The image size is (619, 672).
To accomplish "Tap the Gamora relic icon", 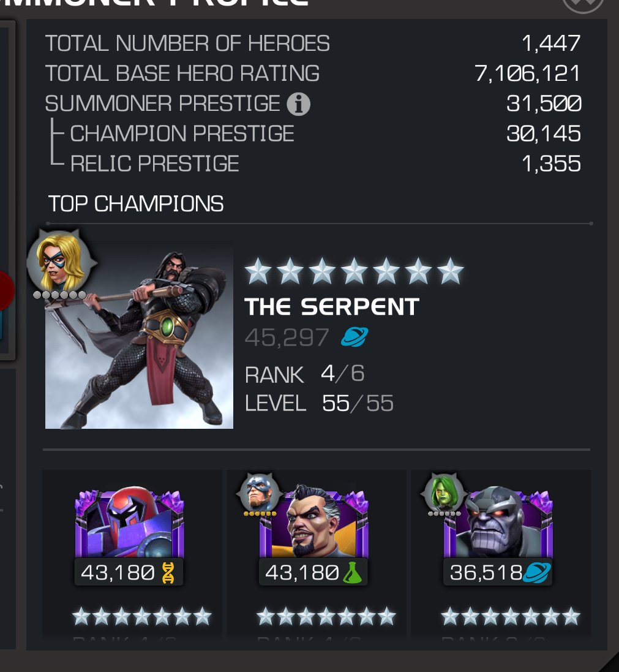I will tap(444, 493).
